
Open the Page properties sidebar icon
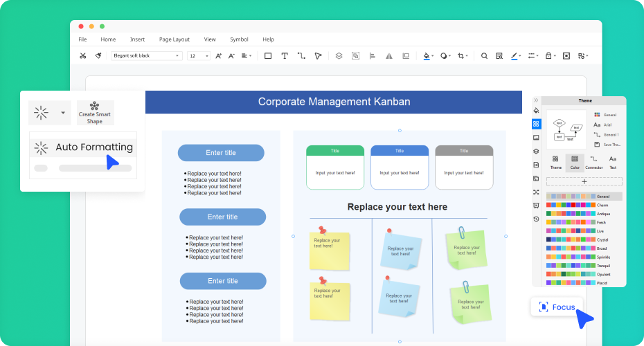(536, 165)
